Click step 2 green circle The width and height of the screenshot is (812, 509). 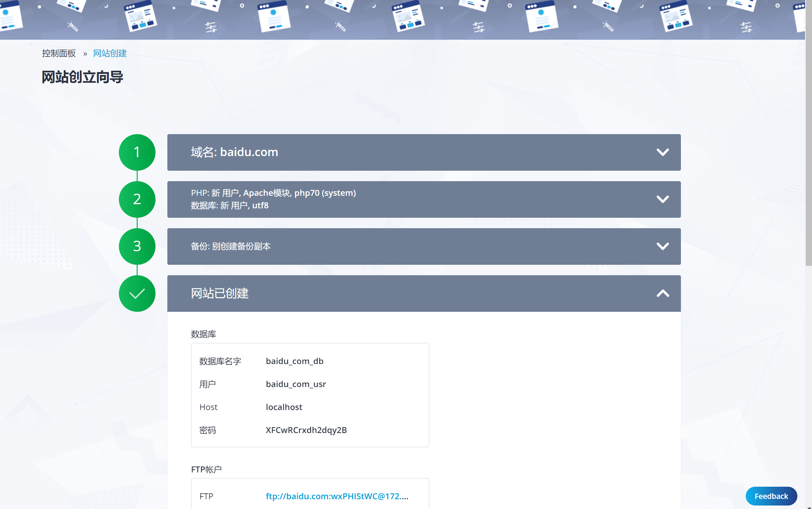point(137,199)
